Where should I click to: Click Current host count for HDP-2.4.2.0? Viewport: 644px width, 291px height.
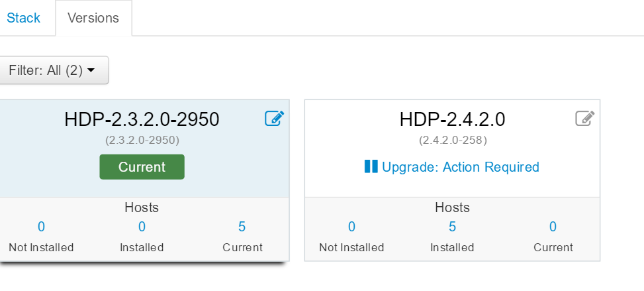[553, 227]
